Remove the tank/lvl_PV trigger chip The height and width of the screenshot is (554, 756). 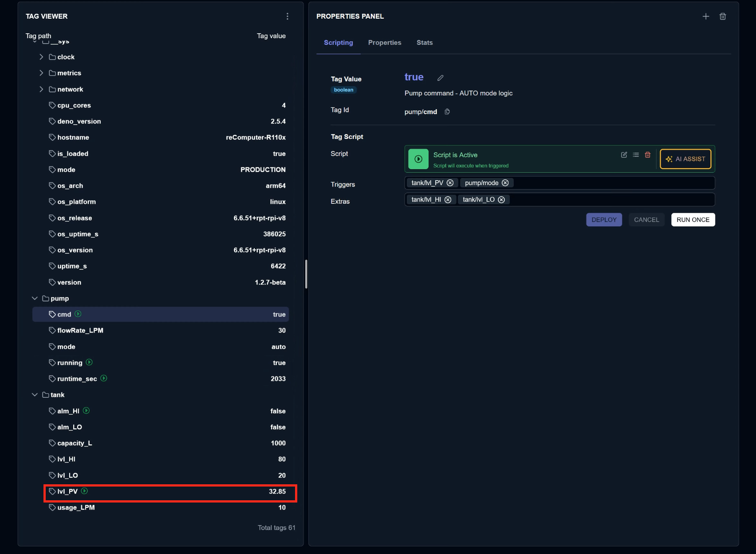450,183
